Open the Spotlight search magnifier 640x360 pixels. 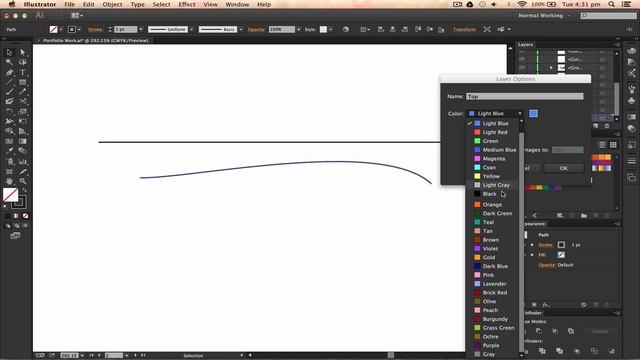click(611, 4)
